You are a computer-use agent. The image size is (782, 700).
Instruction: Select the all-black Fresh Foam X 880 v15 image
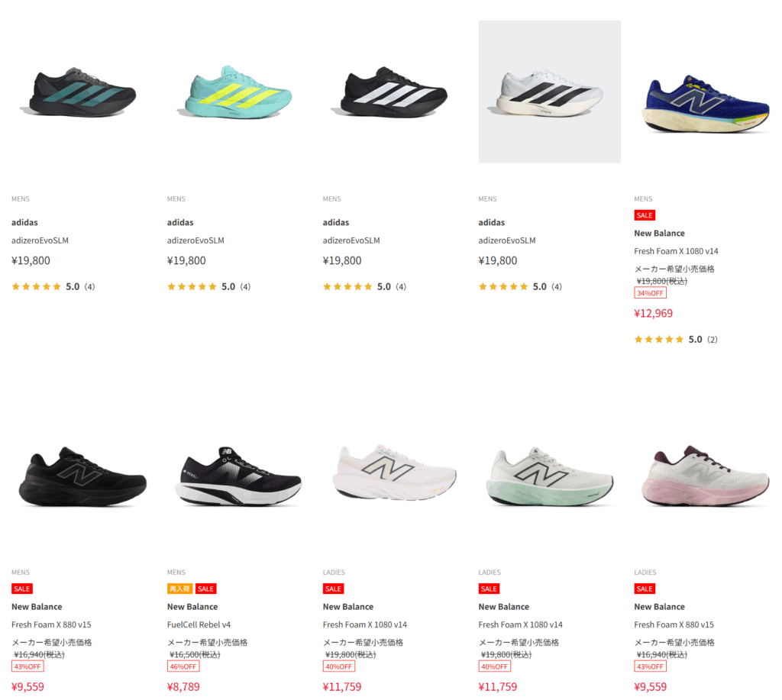82,476
